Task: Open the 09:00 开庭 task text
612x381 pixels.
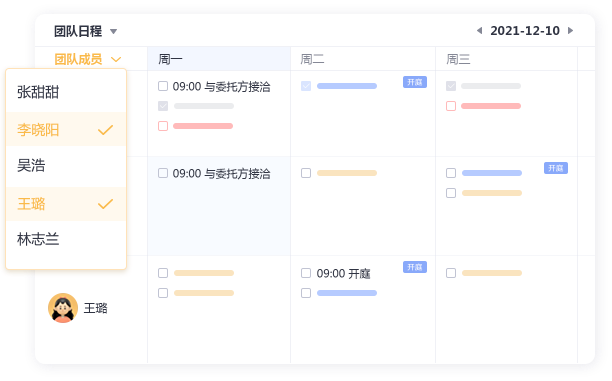Action: (x=343, y=273)
